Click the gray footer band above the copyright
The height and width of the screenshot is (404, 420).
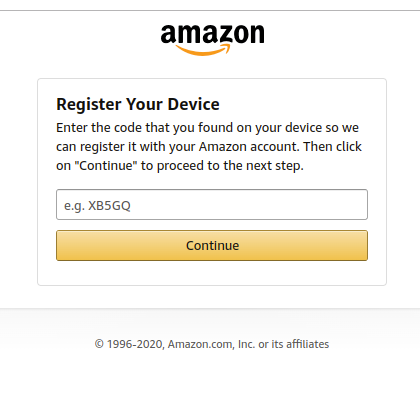(x=210, y=320)
